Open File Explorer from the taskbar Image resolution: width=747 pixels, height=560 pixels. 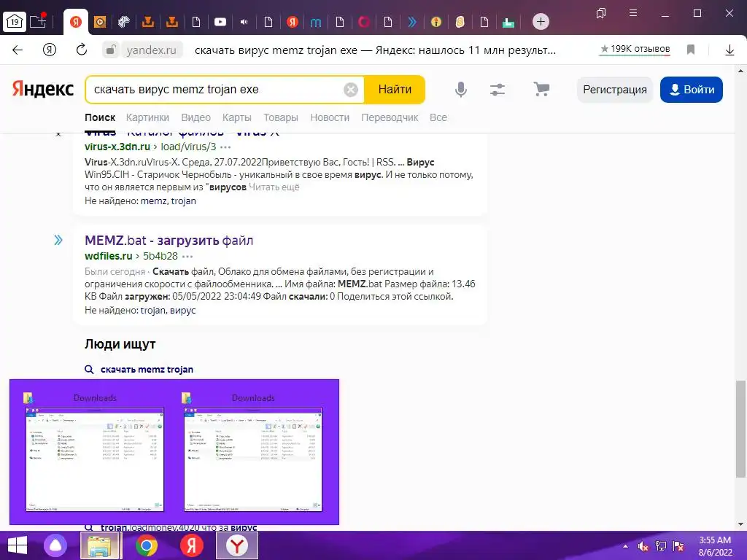click(100, 545)
